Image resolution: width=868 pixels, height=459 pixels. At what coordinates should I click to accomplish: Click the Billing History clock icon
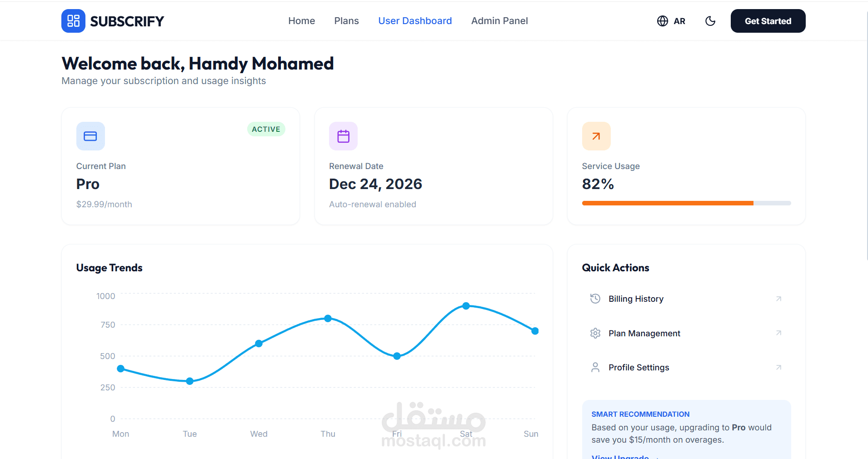(x=595, y=299)
